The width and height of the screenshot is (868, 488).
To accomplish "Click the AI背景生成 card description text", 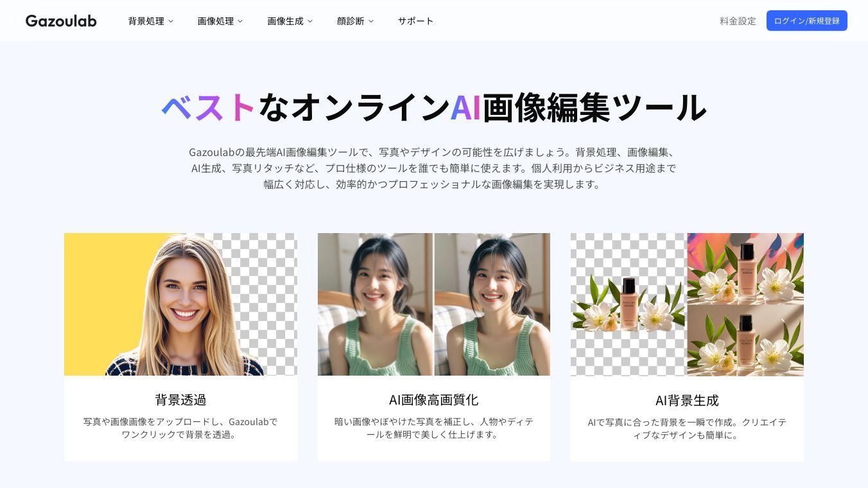I will pyautogui.click(x=687, y=428).
